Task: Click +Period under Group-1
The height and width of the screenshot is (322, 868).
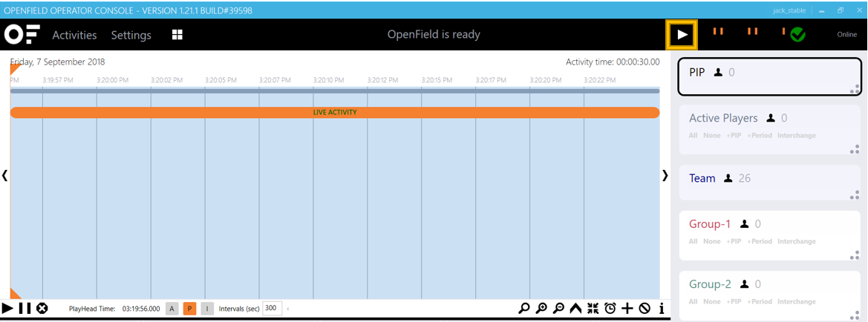Action: (760, 241)
